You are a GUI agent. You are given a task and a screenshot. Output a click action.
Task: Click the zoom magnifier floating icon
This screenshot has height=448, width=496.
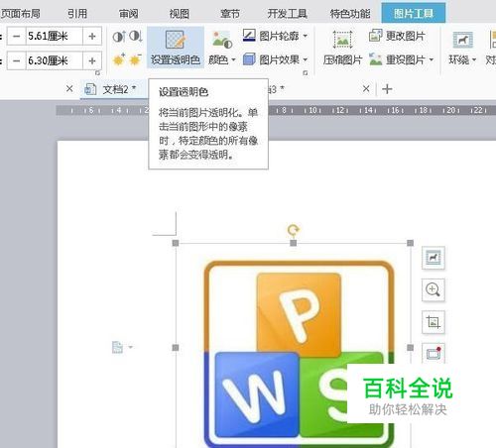pyautogui.click(x=434, y=289)
